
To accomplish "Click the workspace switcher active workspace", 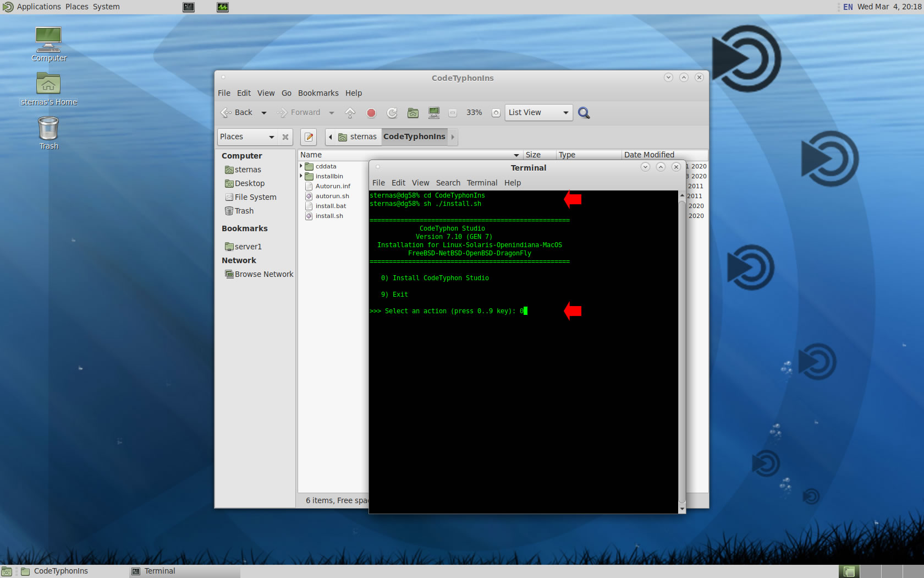I will pyautogui.click(x=849, y=571).
